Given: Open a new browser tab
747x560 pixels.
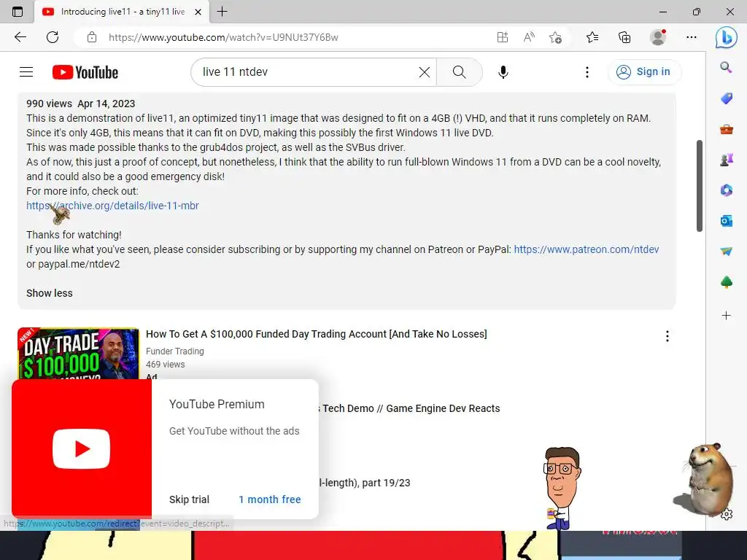Looking at the screenshot, I should (222, 12).
